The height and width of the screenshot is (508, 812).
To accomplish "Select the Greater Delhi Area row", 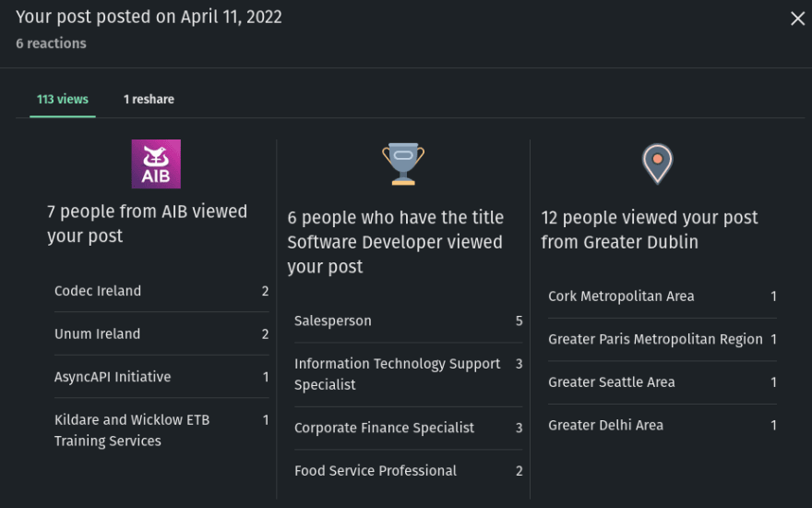I will coord(663,426).
